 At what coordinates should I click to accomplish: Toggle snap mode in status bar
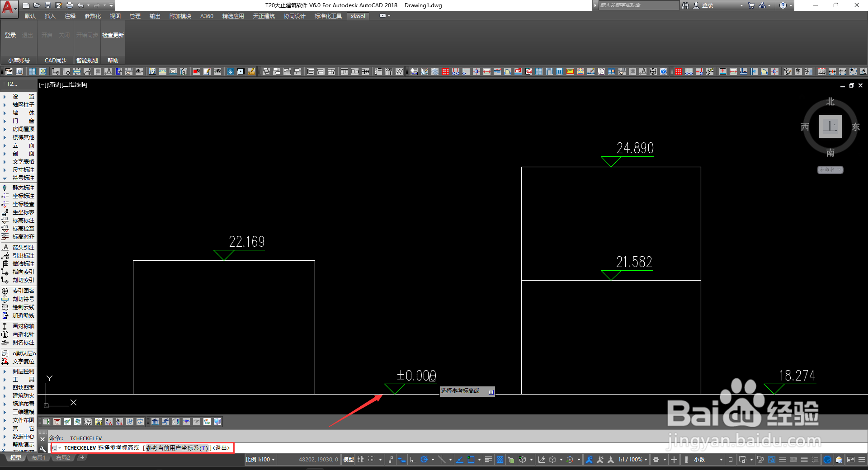click(371, 460)
